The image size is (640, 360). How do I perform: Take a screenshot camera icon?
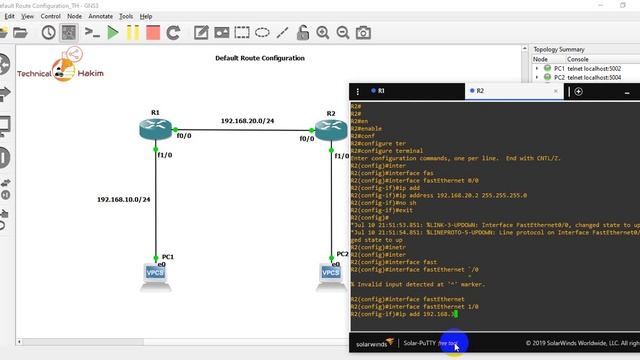tap(363, 33)
